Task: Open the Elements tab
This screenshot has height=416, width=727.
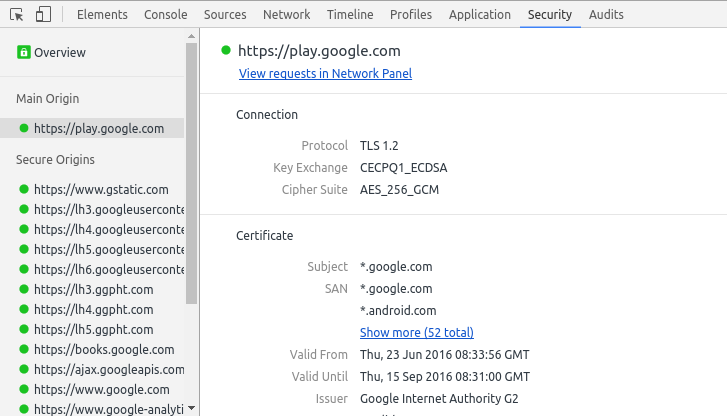Action: click(x=101, y=15)
